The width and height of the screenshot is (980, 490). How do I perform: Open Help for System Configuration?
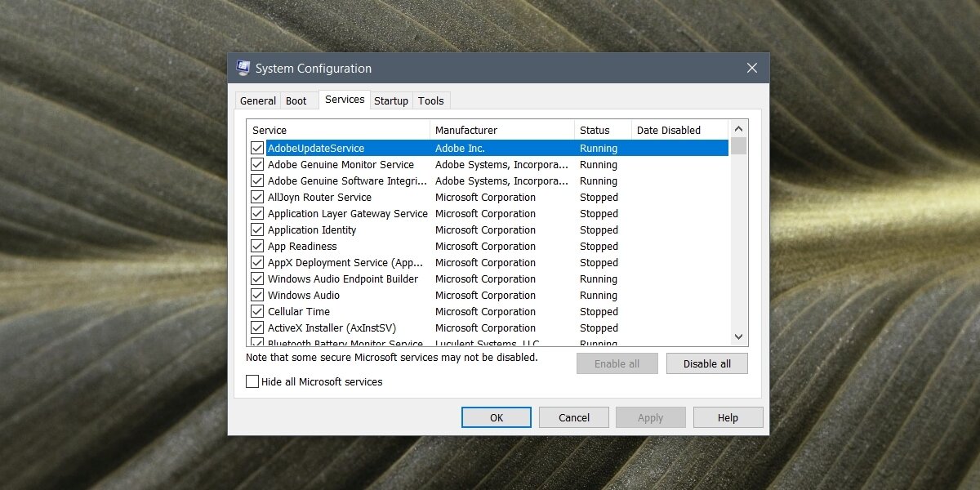click(x=728, y=417)
